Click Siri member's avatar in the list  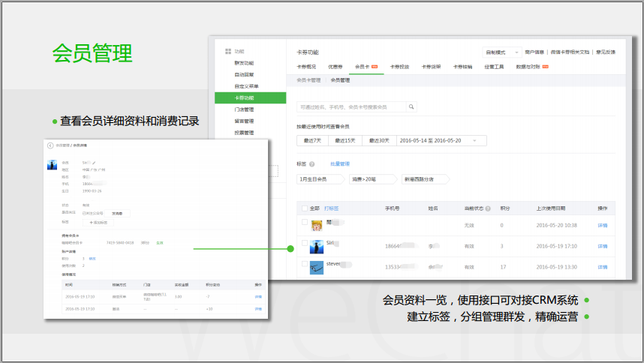[317, 245]
